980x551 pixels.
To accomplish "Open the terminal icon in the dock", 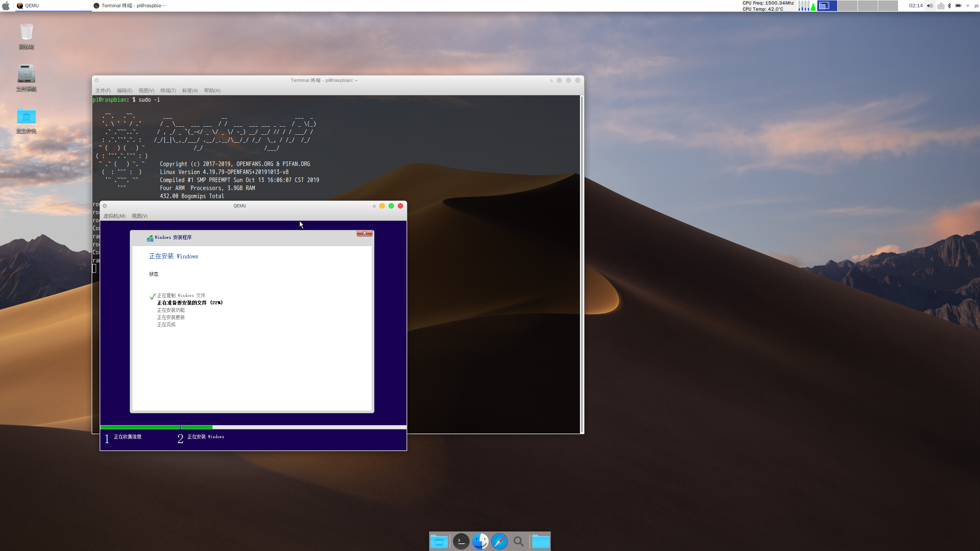I will 461,541.
